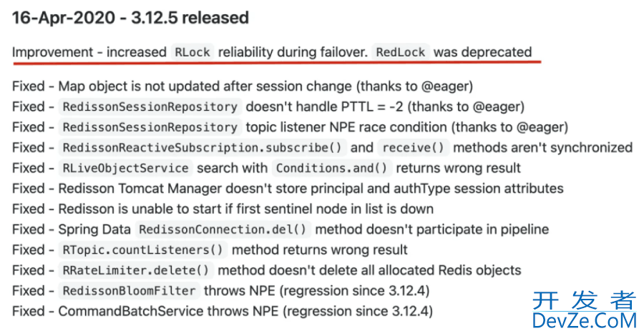Screen dimensions: 644x336
Task: Click the receive() code tag
Action: 413,148
